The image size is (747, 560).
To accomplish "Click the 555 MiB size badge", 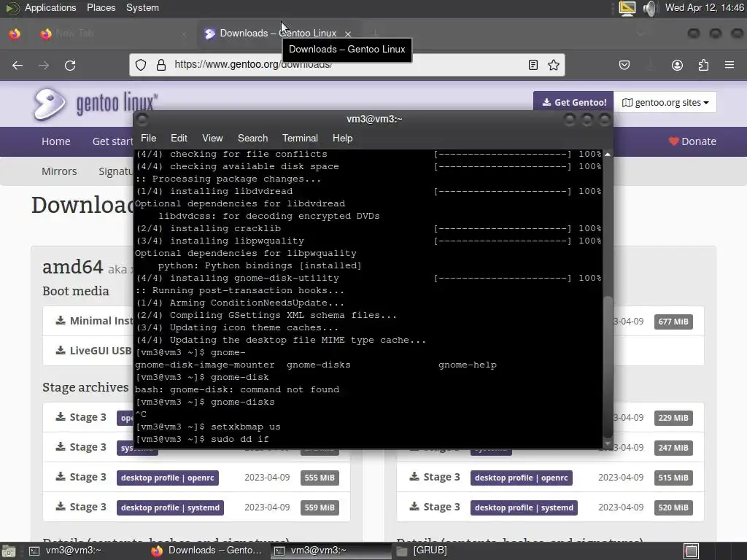I will 320,478.
